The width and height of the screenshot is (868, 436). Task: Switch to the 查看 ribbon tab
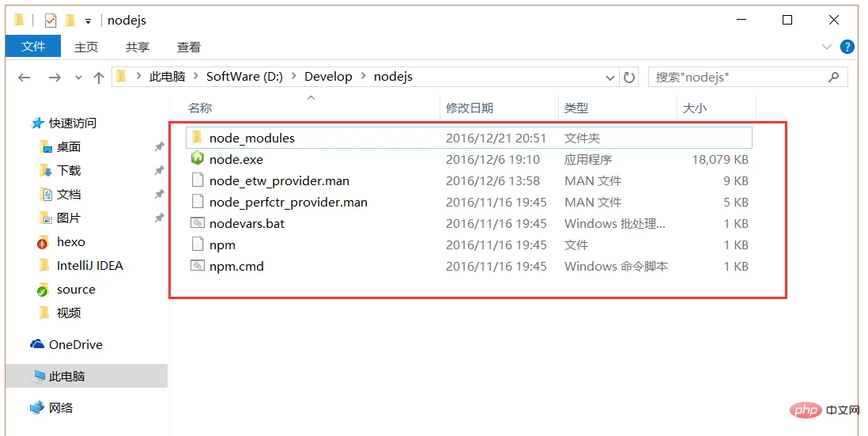point(189,47)
